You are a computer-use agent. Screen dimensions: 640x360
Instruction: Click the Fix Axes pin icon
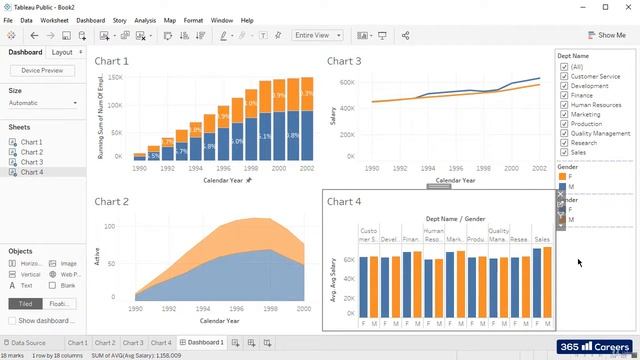[278, 36]
